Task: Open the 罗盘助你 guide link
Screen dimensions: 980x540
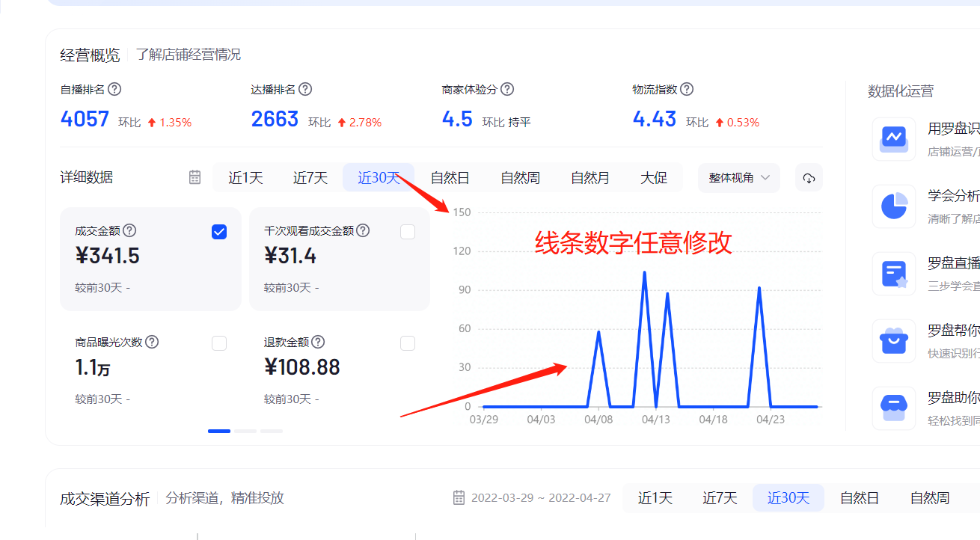Action: pyautogui.click(x=954, y=398)
